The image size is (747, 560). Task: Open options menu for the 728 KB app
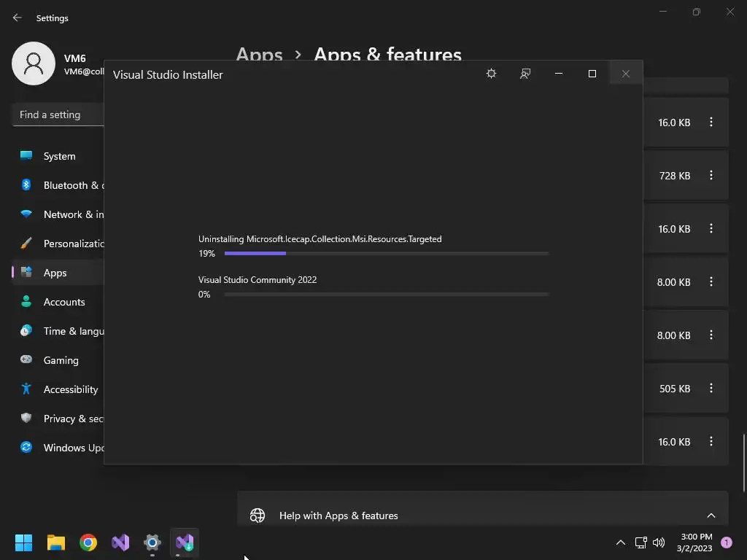pyautogui.click(x=711, y=175)
